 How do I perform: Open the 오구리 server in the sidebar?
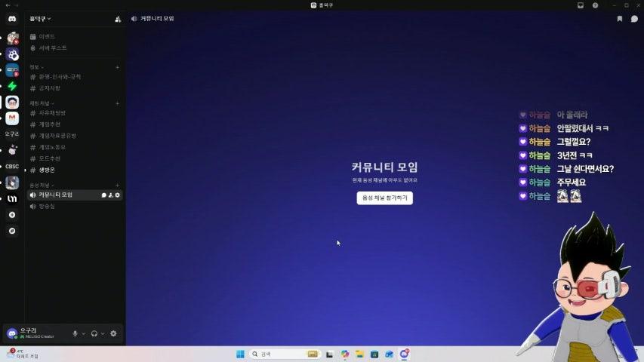pyautogui.click(x=12, y=134)
